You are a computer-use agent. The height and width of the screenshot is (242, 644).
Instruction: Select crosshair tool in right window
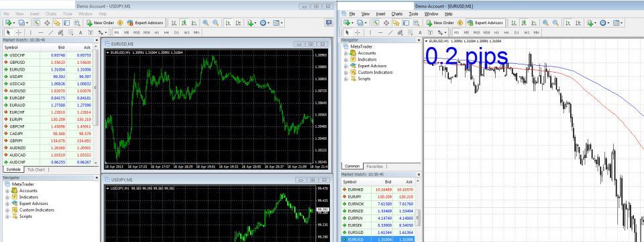[x=358, y=32]
